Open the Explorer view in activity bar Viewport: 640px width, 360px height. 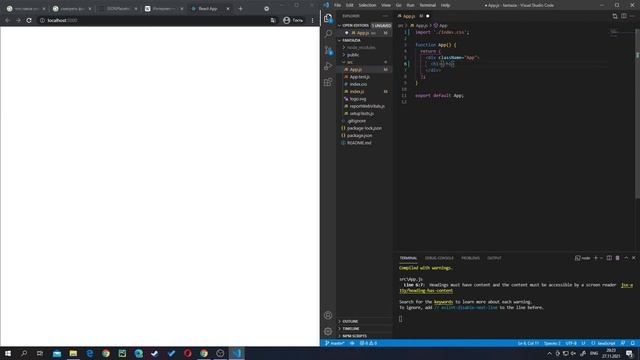click(328, 18)
